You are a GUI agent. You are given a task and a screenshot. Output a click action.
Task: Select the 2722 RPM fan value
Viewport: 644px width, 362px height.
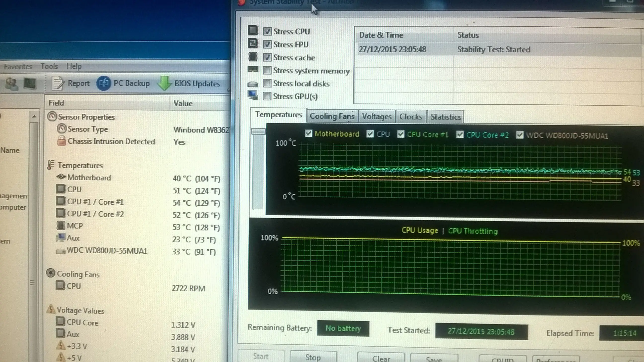188,288
